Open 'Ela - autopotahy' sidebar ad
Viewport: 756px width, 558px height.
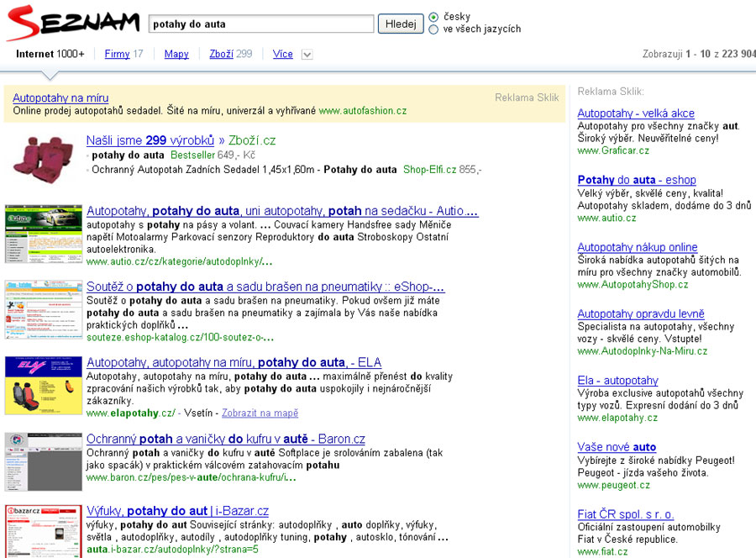tap(617, 381)
